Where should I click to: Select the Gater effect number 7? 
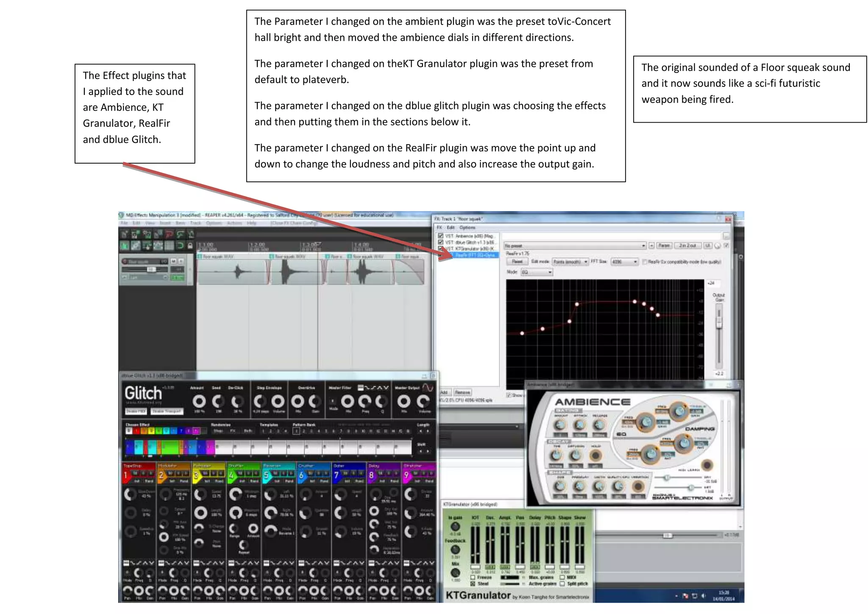tap(337, 476)
